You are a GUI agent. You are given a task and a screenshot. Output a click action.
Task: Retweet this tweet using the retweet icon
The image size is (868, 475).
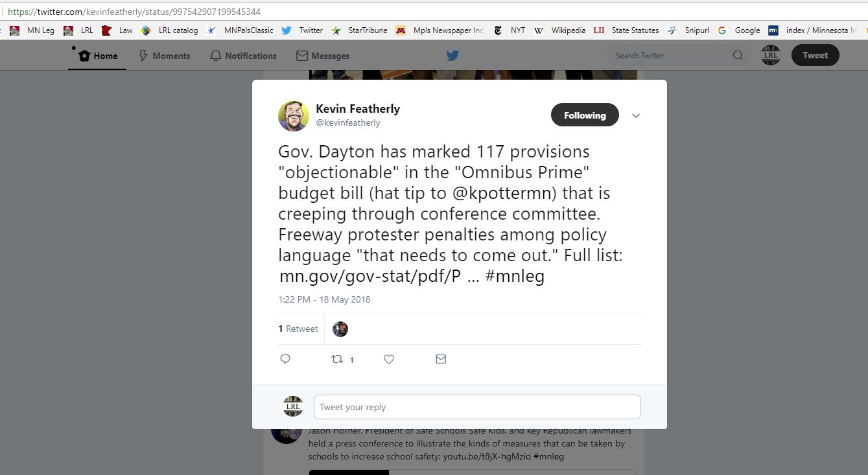pos(337,359)
